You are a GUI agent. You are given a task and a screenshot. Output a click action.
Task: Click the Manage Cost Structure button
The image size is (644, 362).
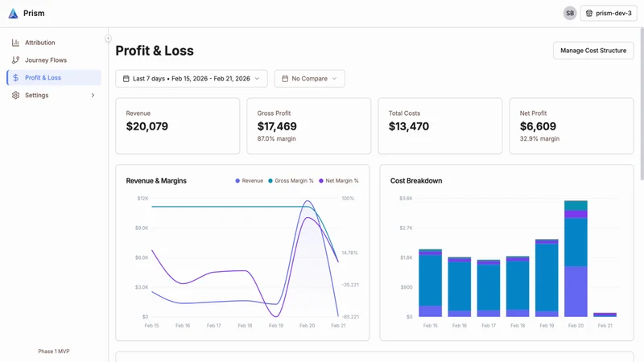[593, 51]
